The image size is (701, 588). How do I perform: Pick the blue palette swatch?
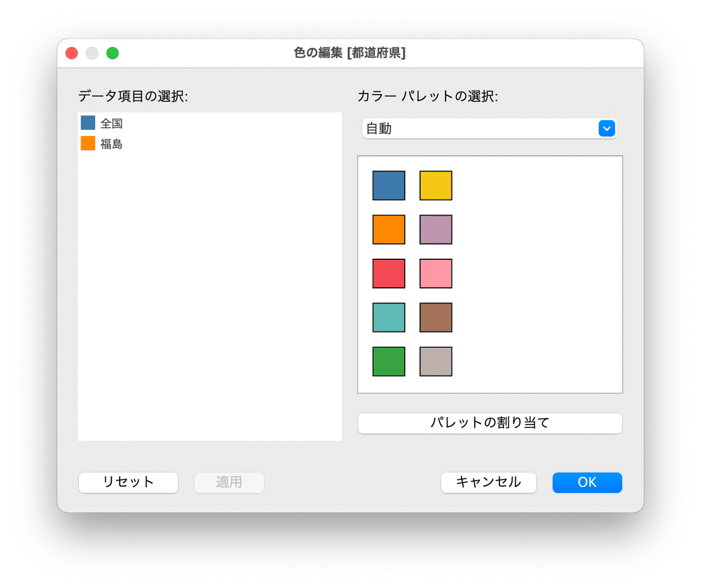pos(389,186)
